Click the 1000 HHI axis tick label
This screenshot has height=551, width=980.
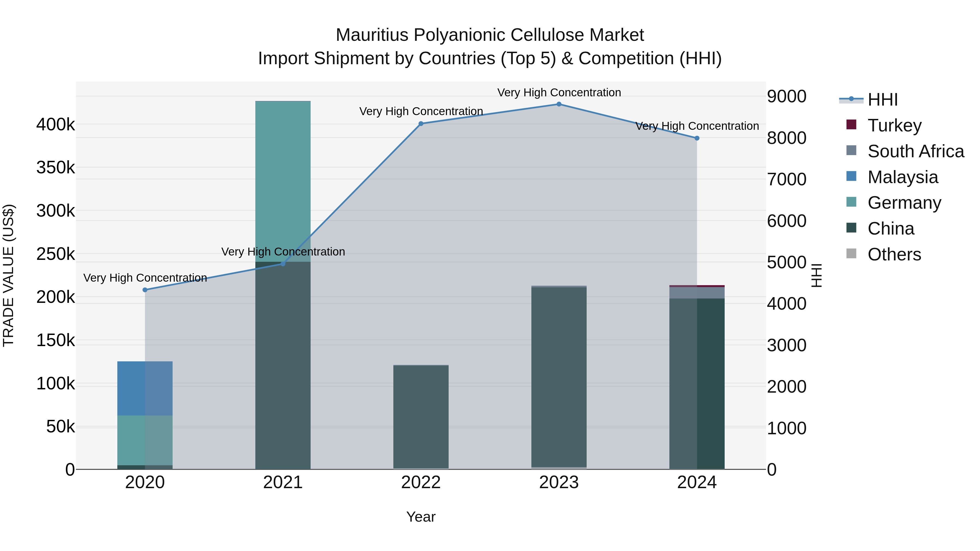point(786,429)
